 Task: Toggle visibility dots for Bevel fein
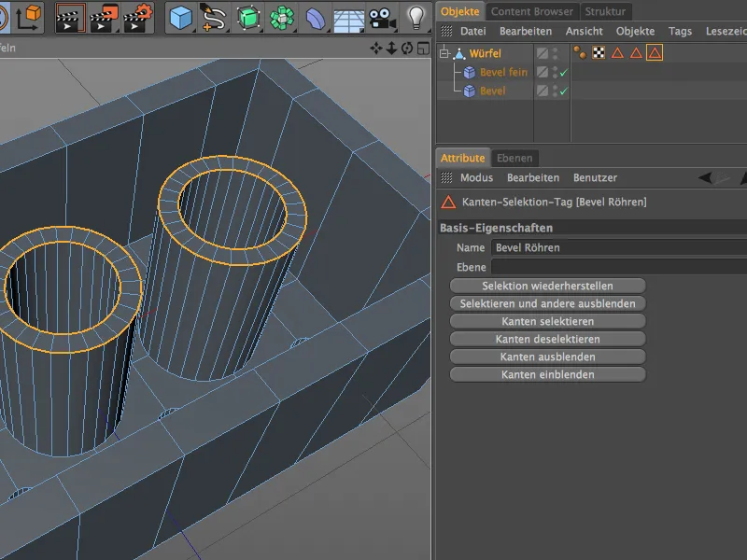pyautogui.click(x=555, y=73)
